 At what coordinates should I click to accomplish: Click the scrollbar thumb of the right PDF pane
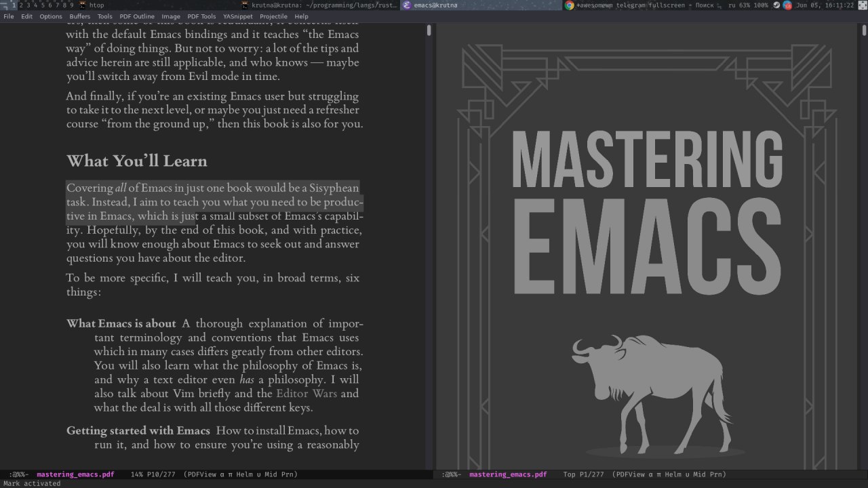[x=864, y=30]
